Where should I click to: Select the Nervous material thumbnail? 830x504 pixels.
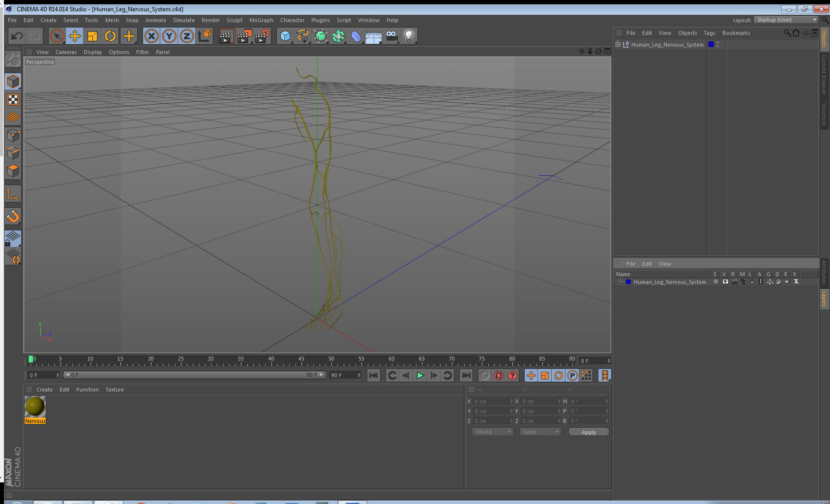coord(35,407)
